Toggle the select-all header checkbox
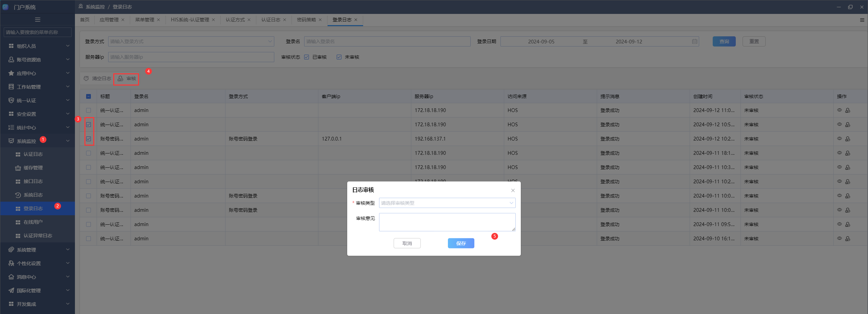The height and width of the screenshot is (314, 868). tap(88, 96)
